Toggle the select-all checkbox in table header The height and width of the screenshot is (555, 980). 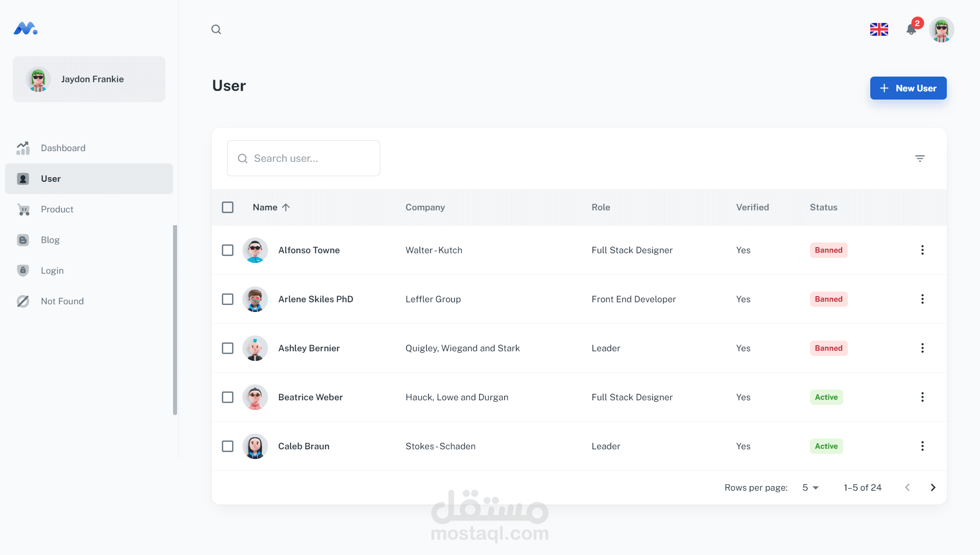pyautogui.click(x=228, y=207)
